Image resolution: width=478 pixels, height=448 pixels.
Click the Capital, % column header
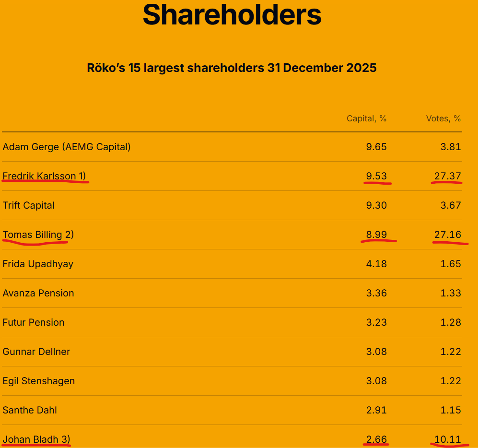click(x=366, y=118)
